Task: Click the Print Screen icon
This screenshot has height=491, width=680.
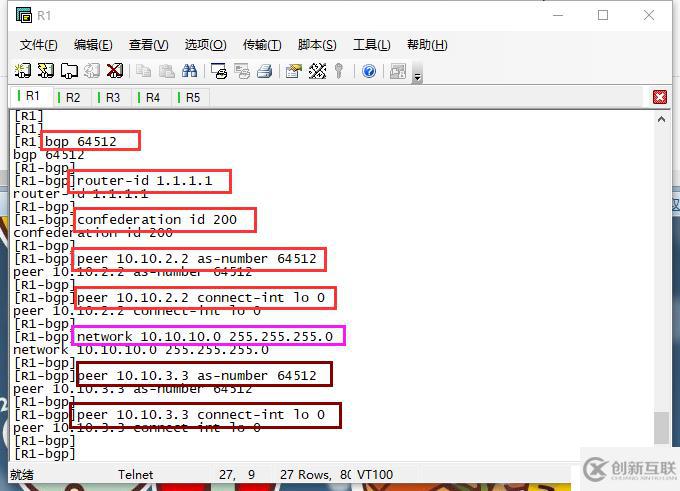Action: point(219,71)
